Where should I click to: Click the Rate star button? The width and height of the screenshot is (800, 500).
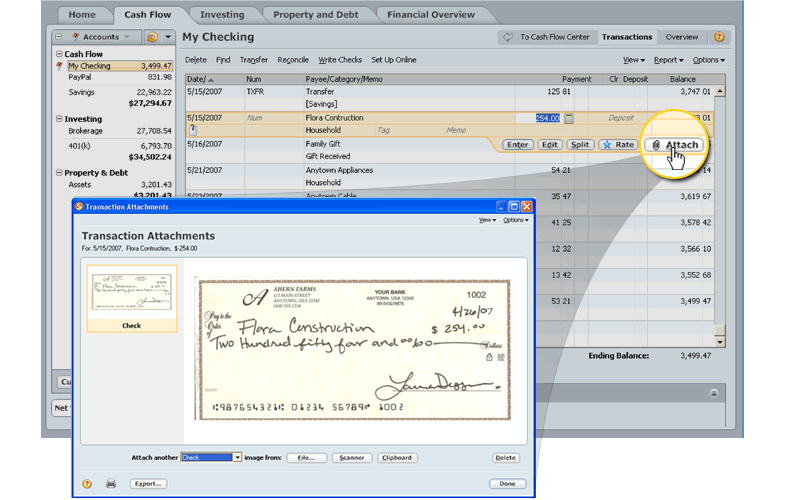point(618,145)
